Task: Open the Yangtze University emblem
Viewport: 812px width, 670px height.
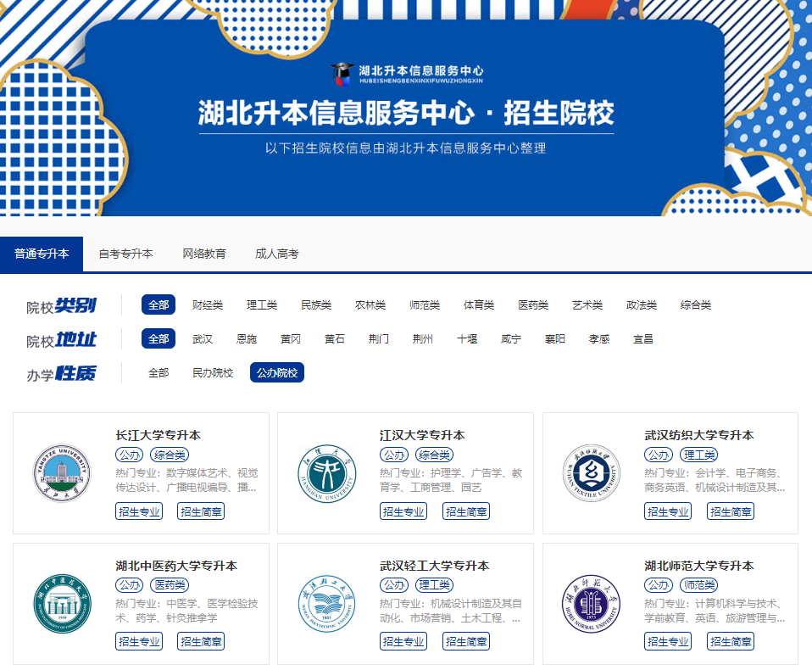Action: 62,473
